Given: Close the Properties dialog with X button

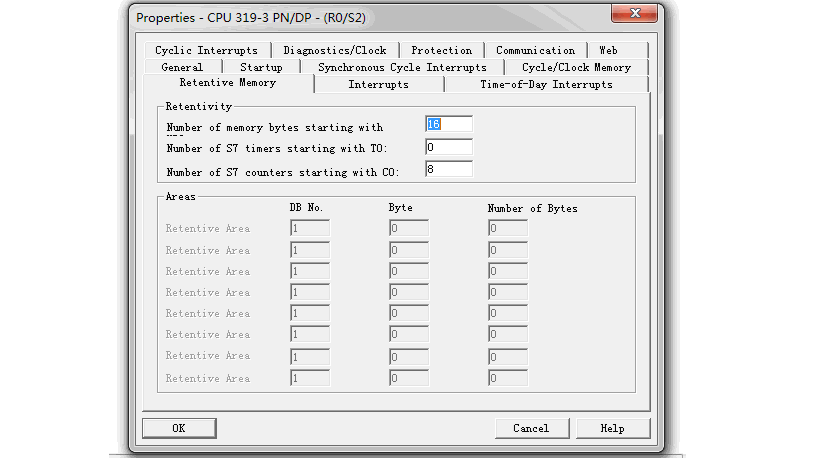Looking at the screenshot, I should (634, 14).
